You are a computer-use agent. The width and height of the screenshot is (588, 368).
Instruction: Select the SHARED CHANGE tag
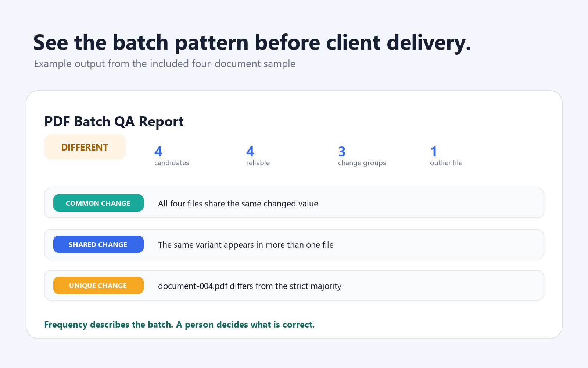pos(98,244)
